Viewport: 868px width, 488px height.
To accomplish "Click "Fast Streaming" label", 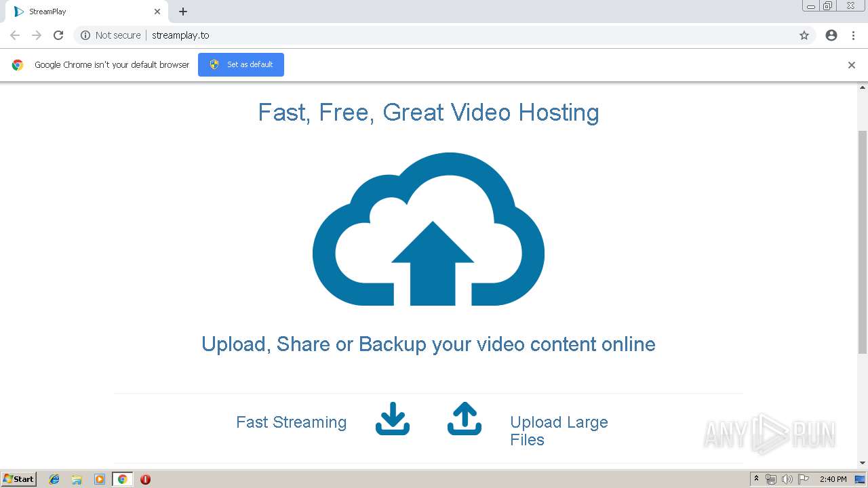I will pyautogui.click(x=291, y=422).
